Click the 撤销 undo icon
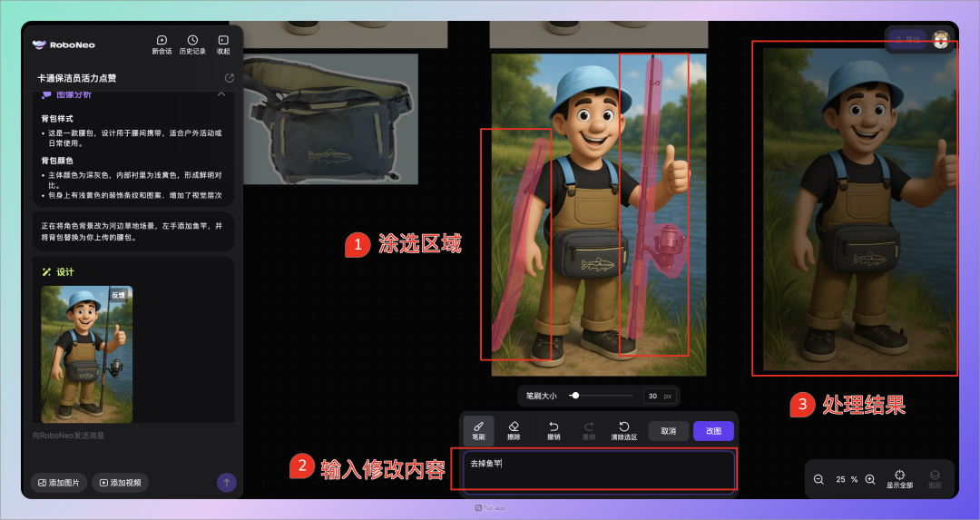The width and height of the screenshot is (980, 520). [x=554, y=430]
